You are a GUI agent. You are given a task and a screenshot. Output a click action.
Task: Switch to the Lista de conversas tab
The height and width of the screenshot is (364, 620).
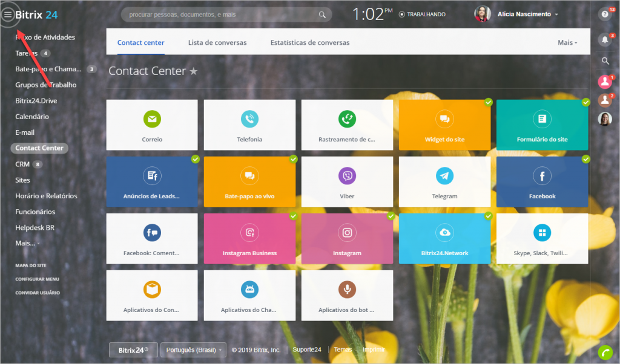[217, 43]
